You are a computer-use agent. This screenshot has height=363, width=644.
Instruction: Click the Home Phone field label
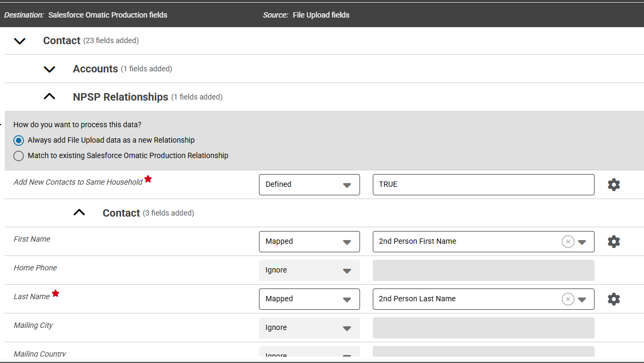(35, 268)
